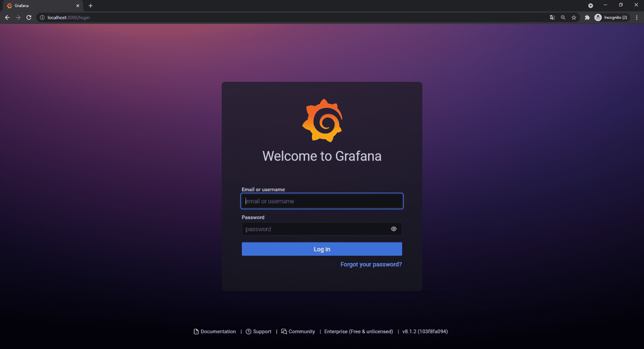Open the Chrome three-dot menu
The width and height of the screenshot is (644, 349).
click(636, 18)
